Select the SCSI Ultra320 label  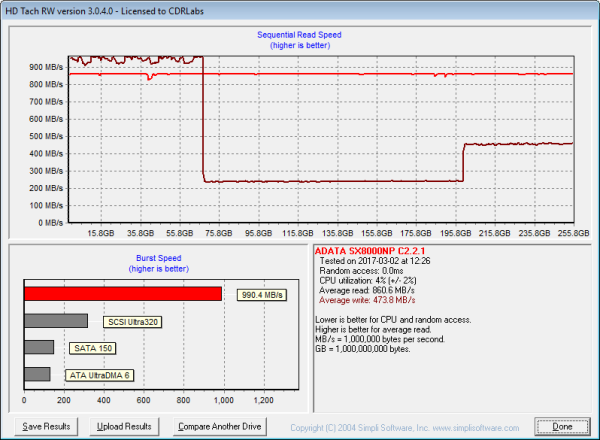[x=132, y=322]
